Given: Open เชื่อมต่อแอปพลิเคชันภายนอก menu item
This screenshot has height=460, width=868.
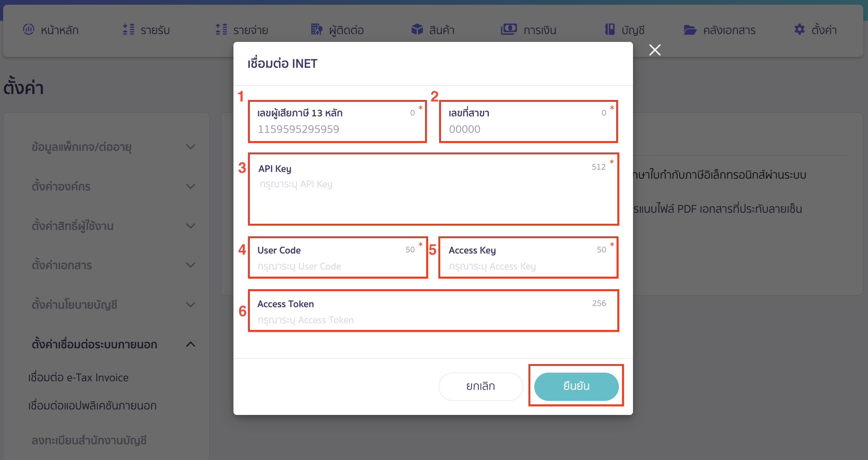Looking at the screenshot, I should [x=92, y=406].
